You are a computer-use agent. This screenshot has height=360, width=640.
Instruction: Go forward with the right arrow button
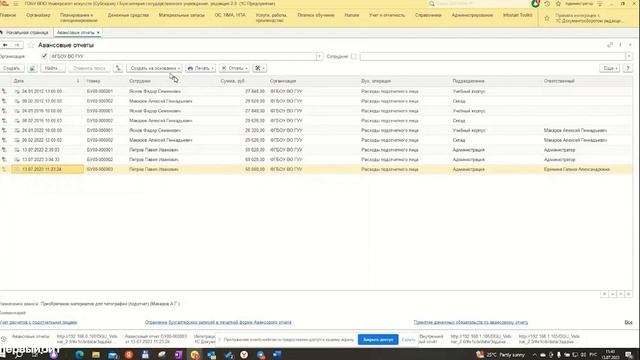click(x=17, y=45)
